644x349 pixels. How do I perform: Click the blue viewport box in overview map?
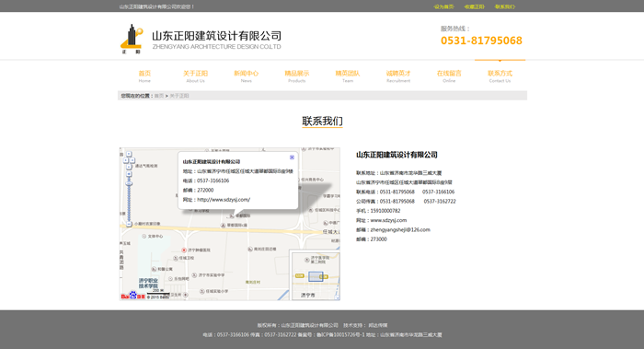coord(316,276)
